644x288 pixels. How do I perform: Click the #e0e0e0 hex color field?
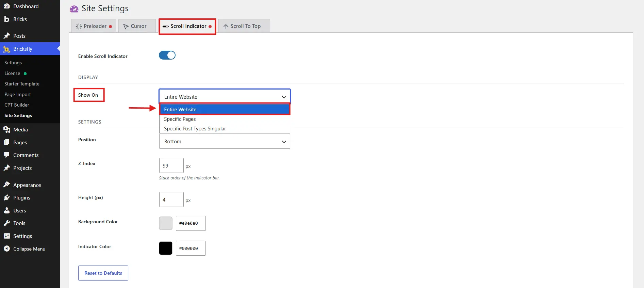(x=191, y=223)
